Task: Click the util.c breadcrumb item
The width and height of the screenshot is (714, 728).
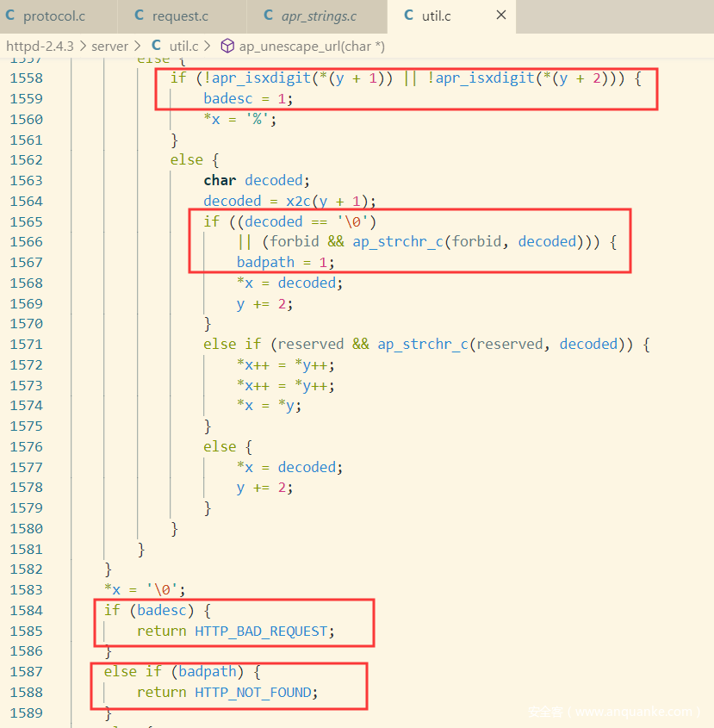Action: click(183, 46)
